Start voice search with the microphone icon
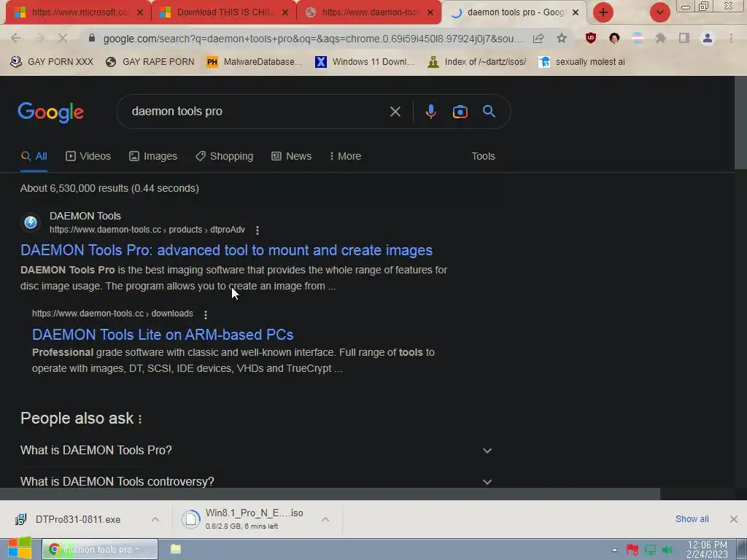 coord(430,112)
